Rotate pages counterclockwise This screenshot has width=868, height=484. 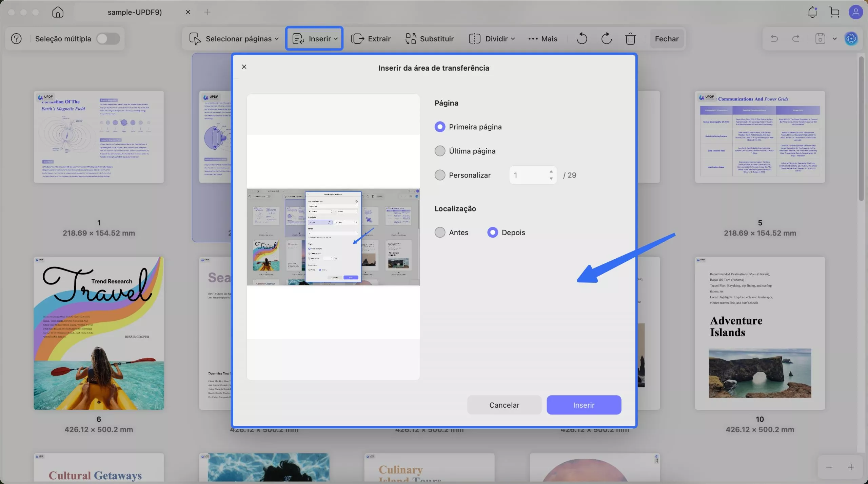(x=581, y=39)
